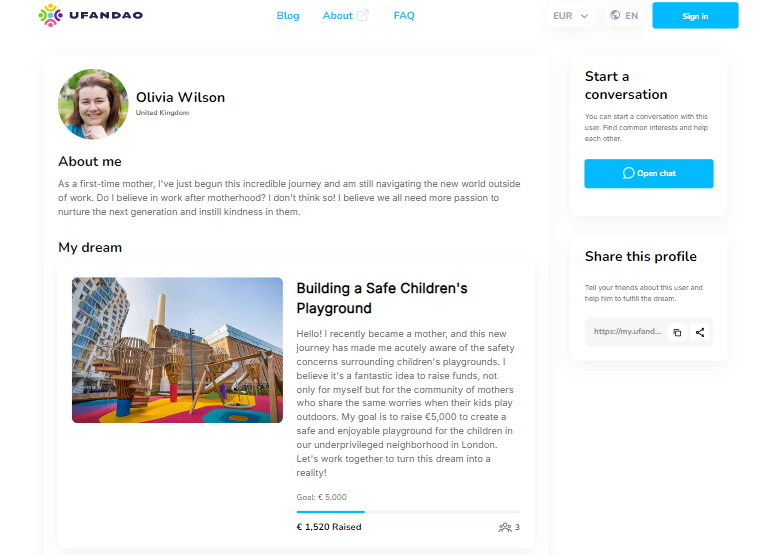
Task: Click the UFANDAO logo icon
Action: click(x=50, y=15)
